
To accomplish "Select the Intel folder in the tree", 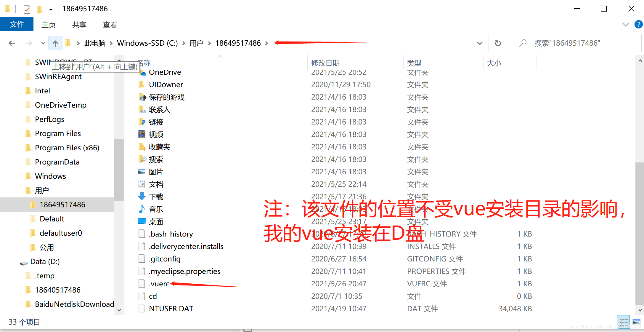I will coord(42,91).
